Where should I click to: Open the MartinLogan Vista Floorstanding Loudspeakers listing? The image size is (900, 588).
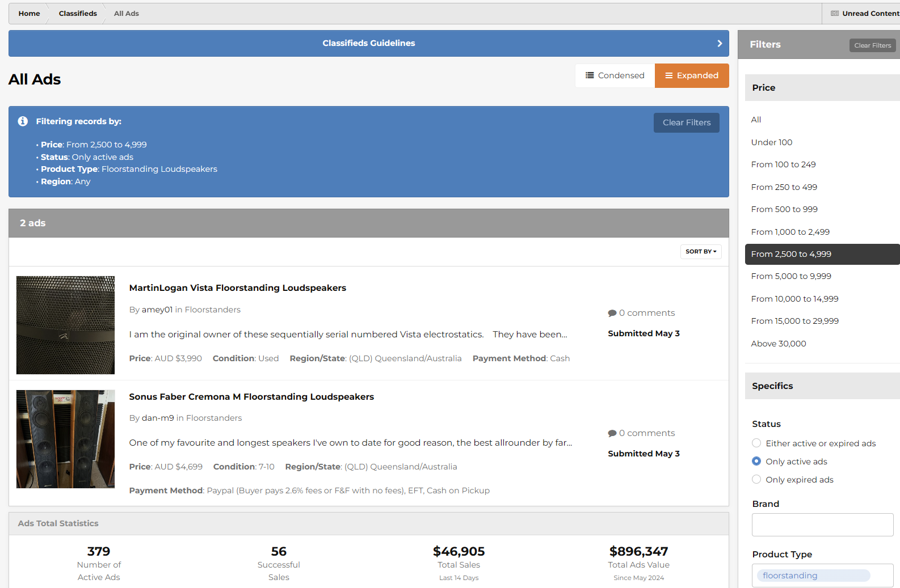click(237, 288)
